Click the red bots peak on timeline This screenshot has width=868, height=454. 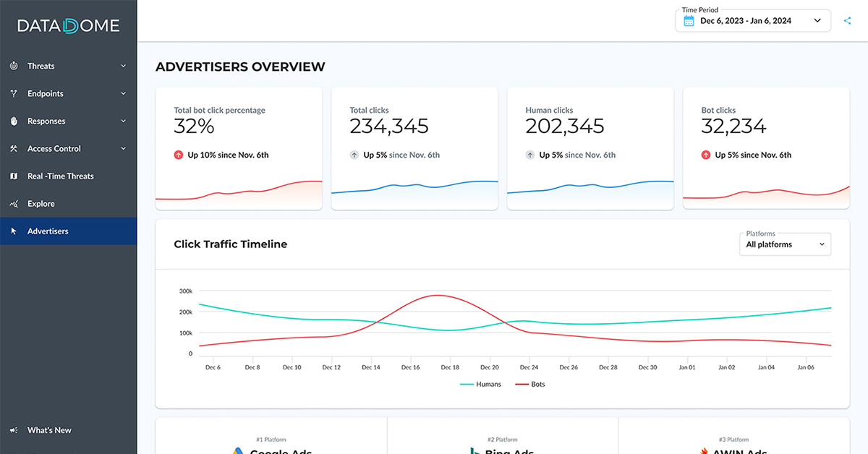click(x=436, y=295)
